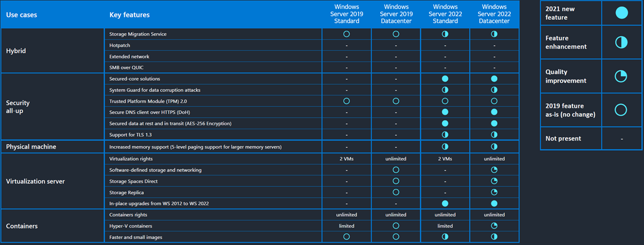
Task: Select Storage Migration Service circle under 2019 Datacenter
Action: coord(396,34)
